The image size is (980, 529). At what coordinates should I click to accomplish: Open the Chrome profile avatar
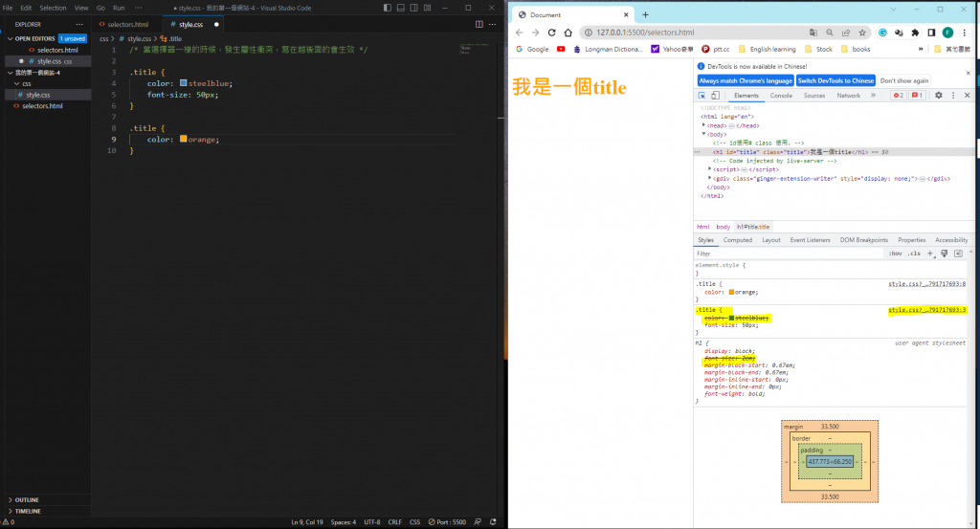point(947,33)
